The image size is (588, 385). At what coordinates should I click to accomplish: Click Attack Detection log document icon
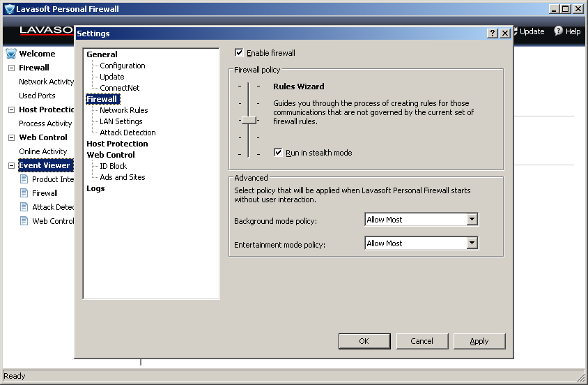pyautogui.click(x=24, y=206)
